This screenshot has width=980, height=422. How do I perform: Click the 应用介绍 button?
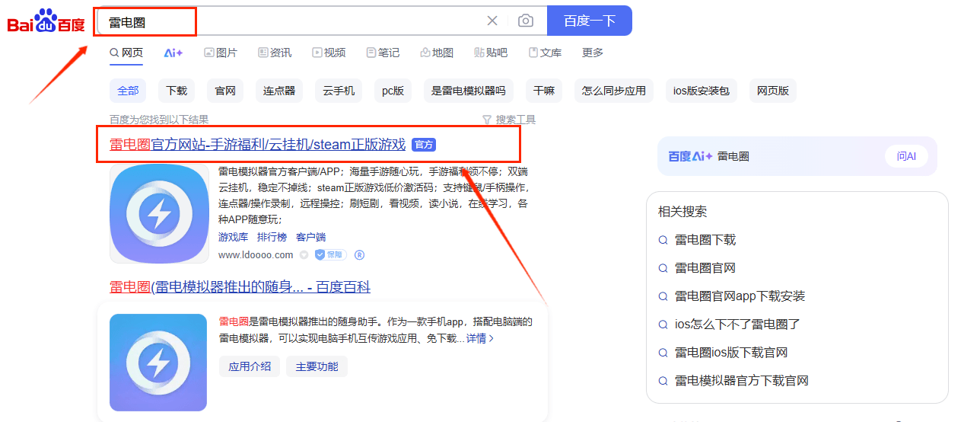(250, 366)
